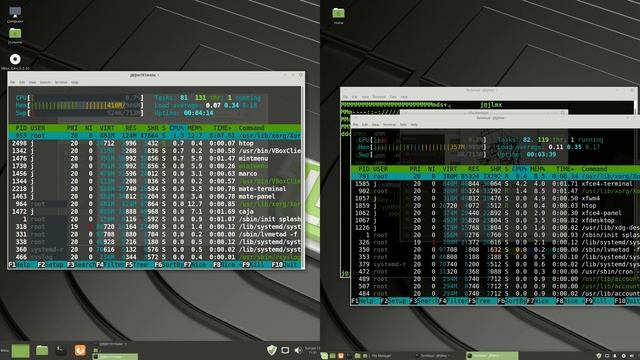Open Edit menu in the left mate-terminal
The height and width of the screenshot is (360, 640).
[x=22, y=82]
